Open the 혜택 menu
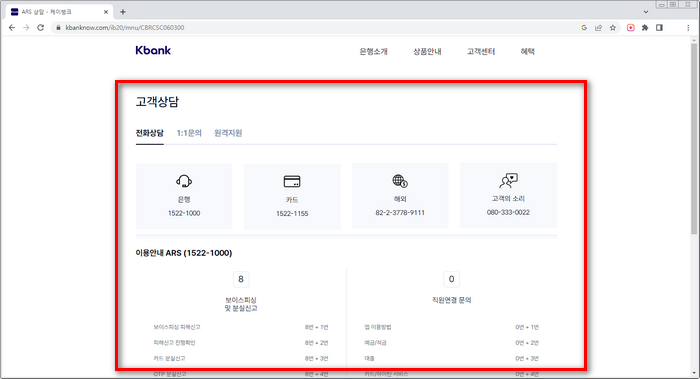Image resolution: width=700 pixels, height=379 pixels. point(528,51)
